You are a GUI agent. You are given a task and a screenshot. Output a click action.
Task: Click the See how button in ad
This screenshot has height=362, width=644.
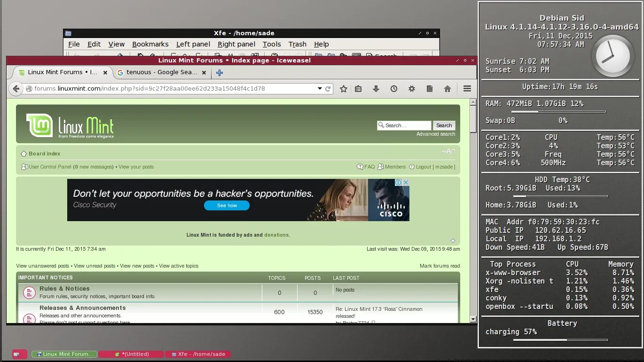[227, 206]
